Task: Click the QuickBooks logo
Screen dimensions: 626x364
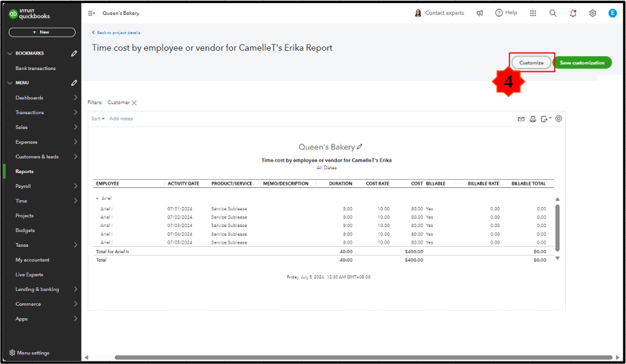Action: 29,14
